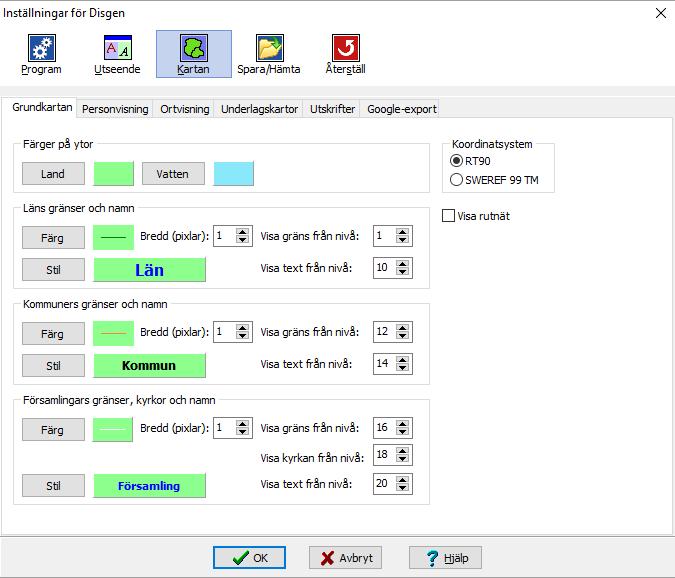Decrease Läns Bredd (pixlar) value
The height and width of the screenshot is (578, 675).
pyautogui.click(x=242, y=240)
